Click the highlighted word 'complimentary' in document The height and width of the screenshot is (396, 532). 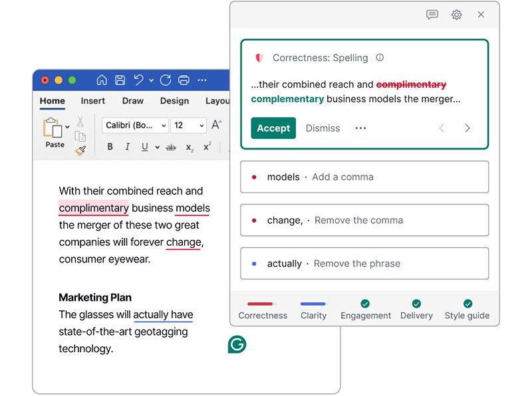click(x=94, y=208)
